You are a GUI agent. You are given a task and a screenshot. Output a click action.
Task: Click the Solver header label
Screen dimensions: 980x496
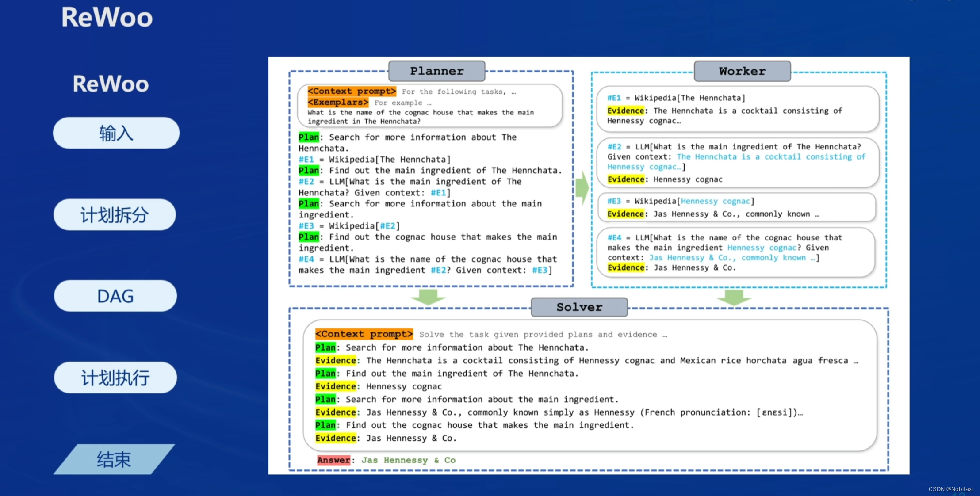click(x=579, y=307)
